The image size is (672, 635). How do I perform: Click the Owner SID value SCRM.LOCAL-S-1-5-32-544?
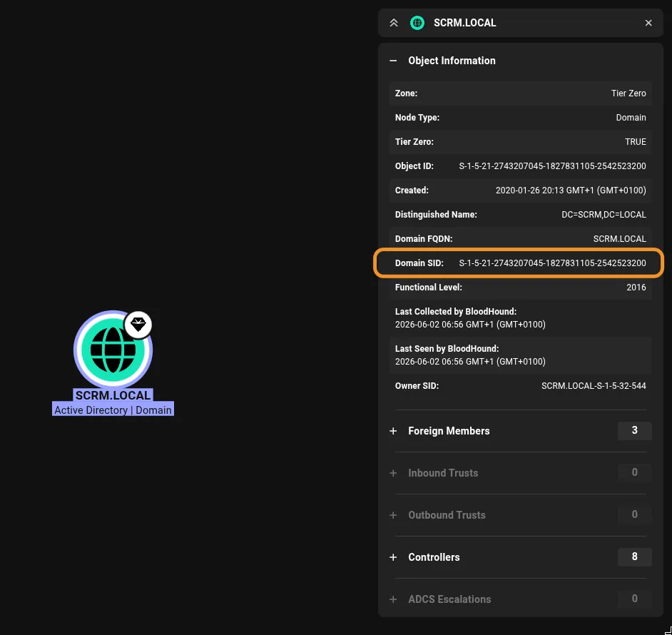pos(594,386)
